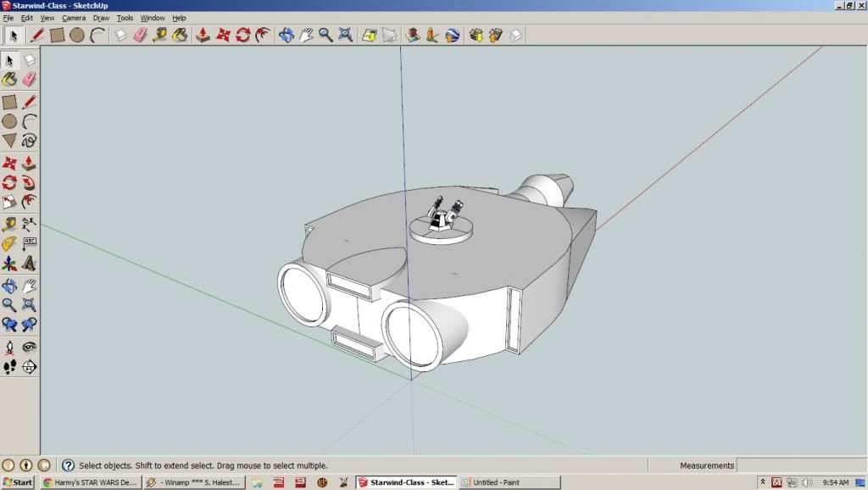
Task: Select the Dimension tool
Action: click(30, 224)
